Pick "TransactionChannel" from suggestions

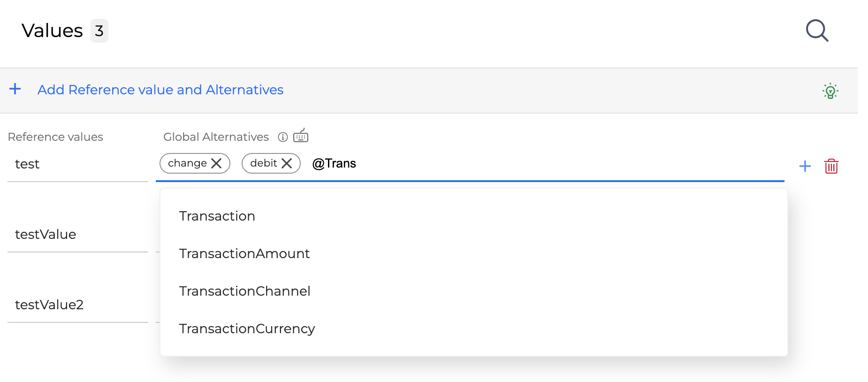tap(244, 291)
